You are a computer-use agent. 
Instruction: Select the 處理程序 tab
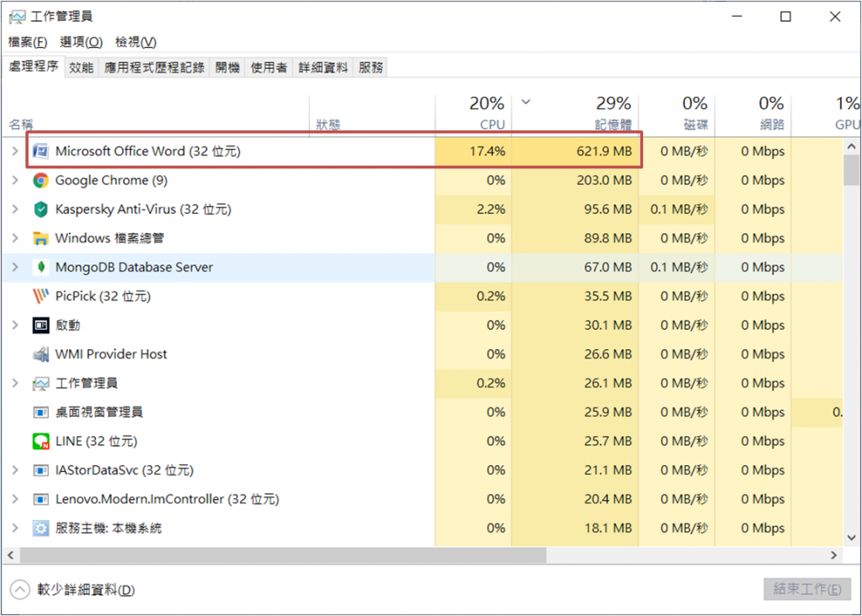pos(34,66)
